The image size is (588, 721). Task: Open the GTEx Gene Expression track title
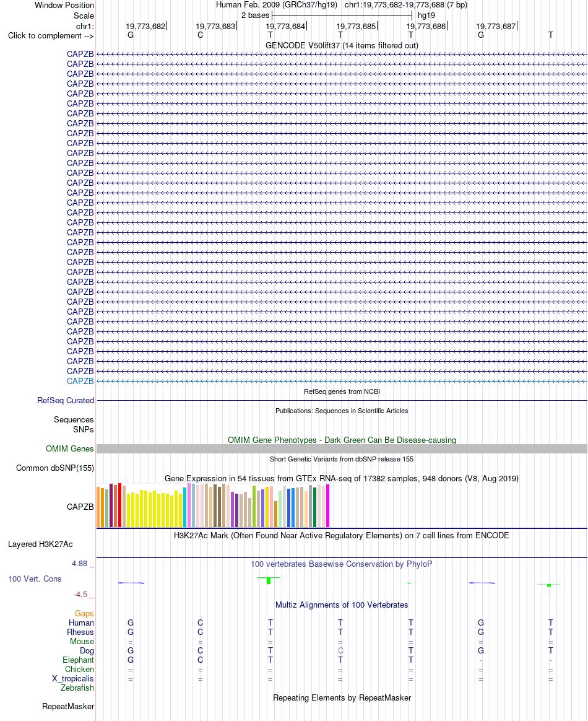click(342, 479)
